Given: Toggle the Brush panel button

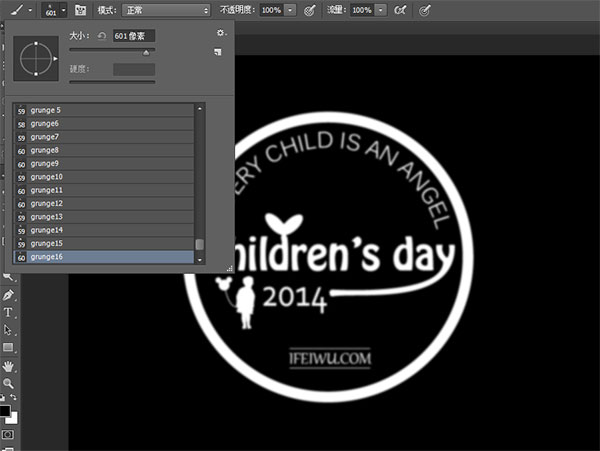Looking at the screenshot, I should 80,10.
